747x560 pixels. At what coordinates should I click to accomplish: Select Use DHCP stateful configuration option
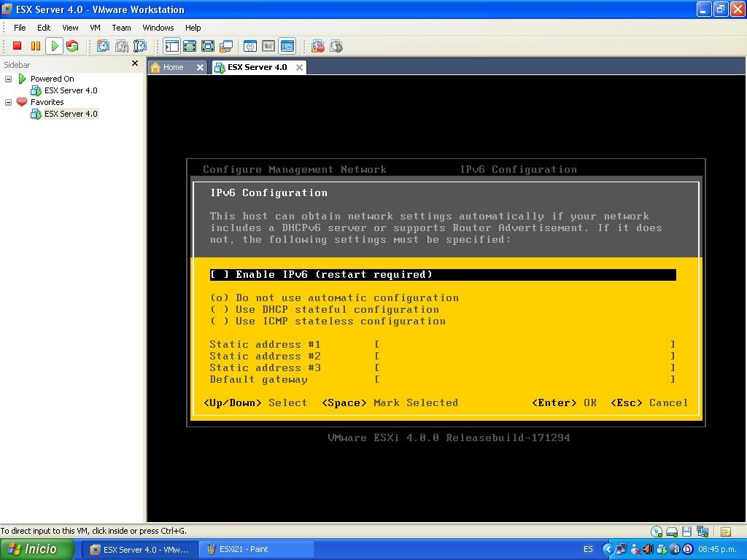pos(325,309)
